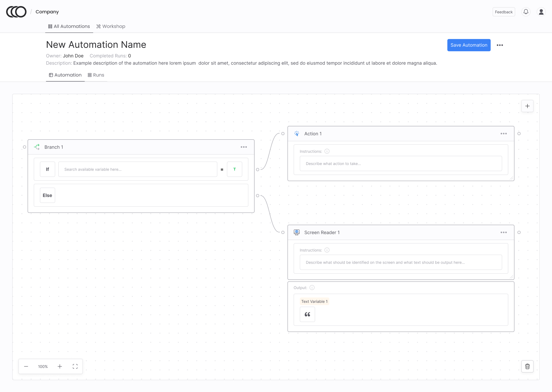Click Screen Reader 1 Instructions info icon
This screenshot has width=552, height=392.
(x=327, y=250)
